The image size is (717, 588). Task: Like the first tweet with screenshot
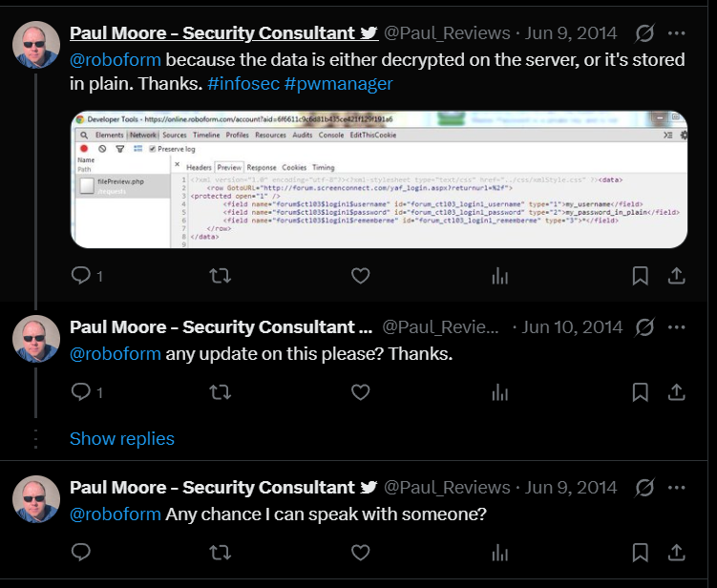tap(360, 276)
